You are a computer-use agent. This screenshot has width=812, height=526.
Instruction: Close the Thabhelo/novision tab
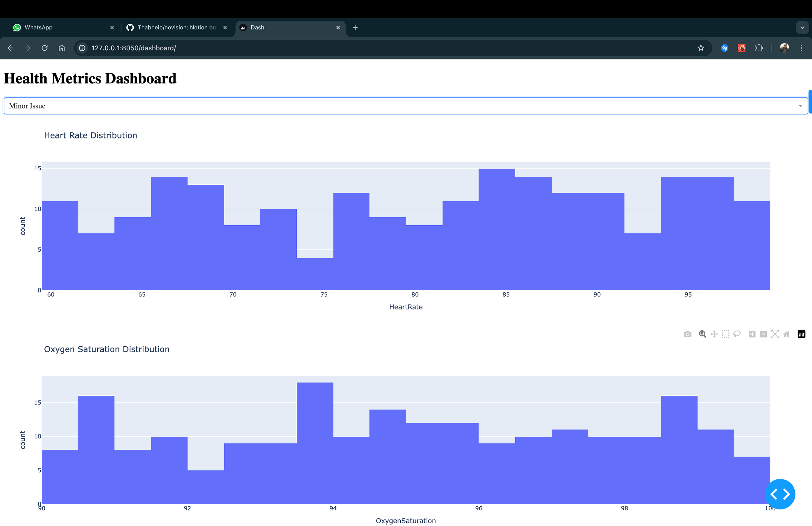225,28
